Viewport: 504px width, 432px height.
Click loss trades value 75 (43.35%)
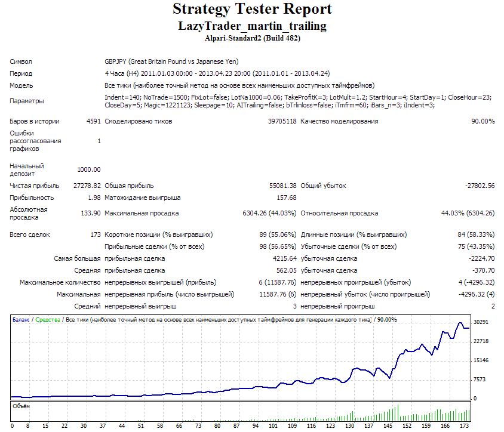pyautogui.click(x=476, y=246)
